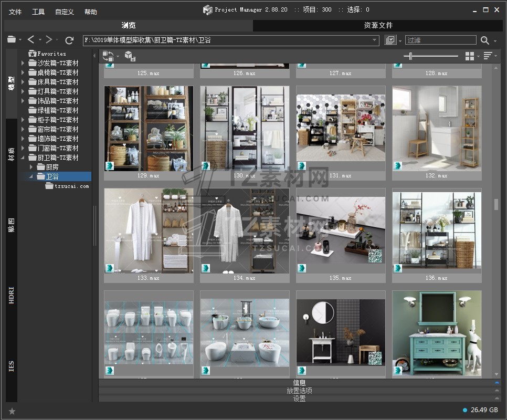Click the Favorites star icon at bottom-left
Screen dimensions: 507x420
click(12, 411)
